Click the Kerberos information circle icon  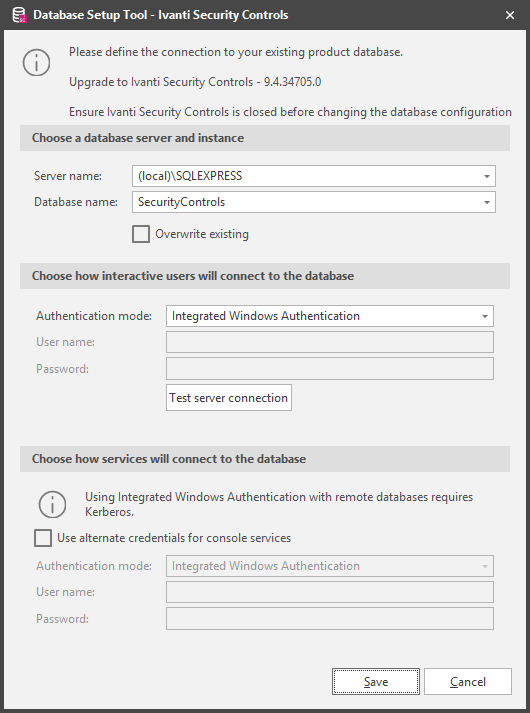click(x=52, y=504)
